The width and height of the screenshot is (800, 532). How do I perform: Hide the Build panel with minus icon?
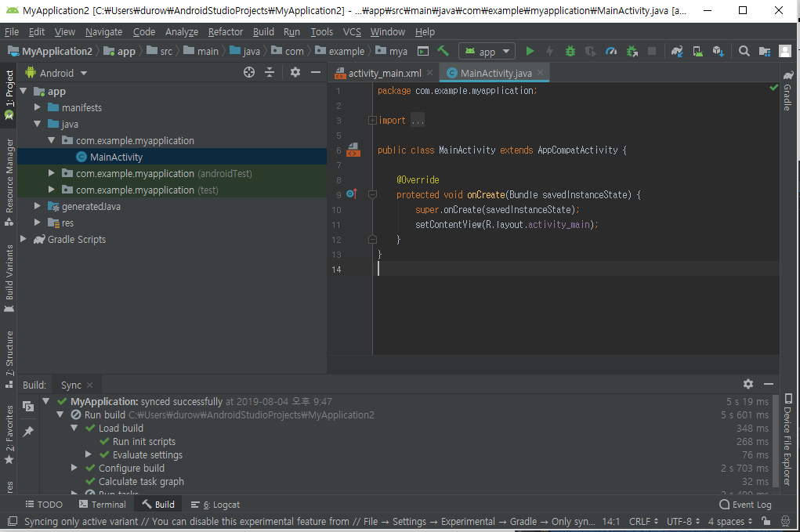[769, 384]
